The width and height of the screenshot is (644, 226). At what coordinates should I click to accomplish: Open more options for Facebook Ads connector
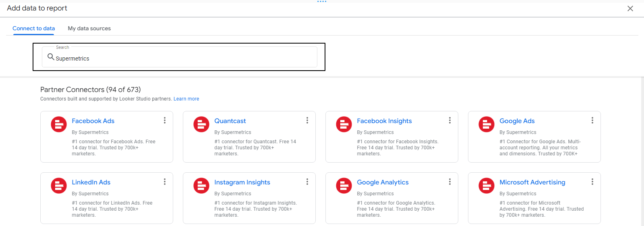click(x=165, y=120)
